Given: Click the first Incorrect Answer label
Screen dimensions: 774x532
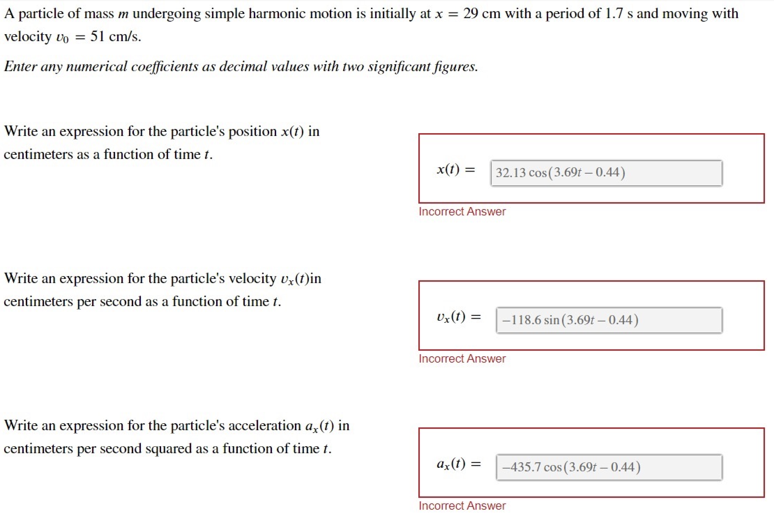Looking at the screenshot, I should (462, 212).
